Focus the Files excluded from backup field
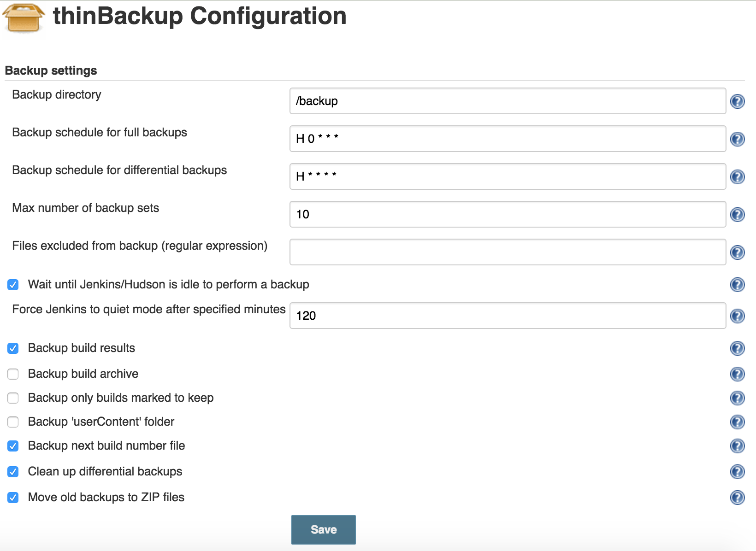This screenshot has width=756, height=551. [508, 252]
